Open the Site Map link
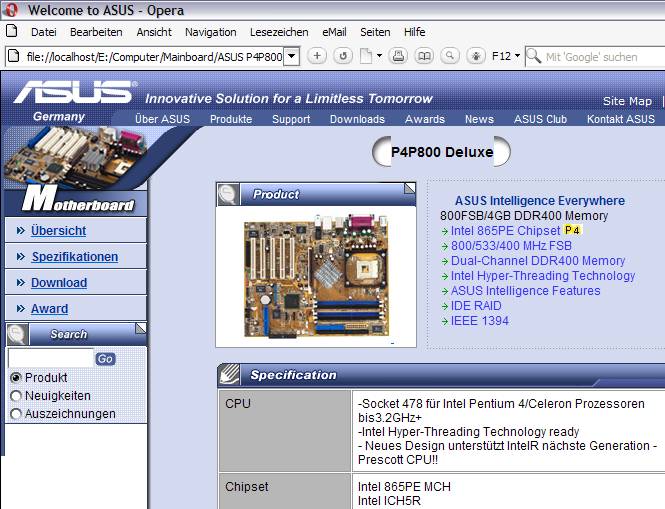This screenshot has width=665, height=509. coord(627,101)
